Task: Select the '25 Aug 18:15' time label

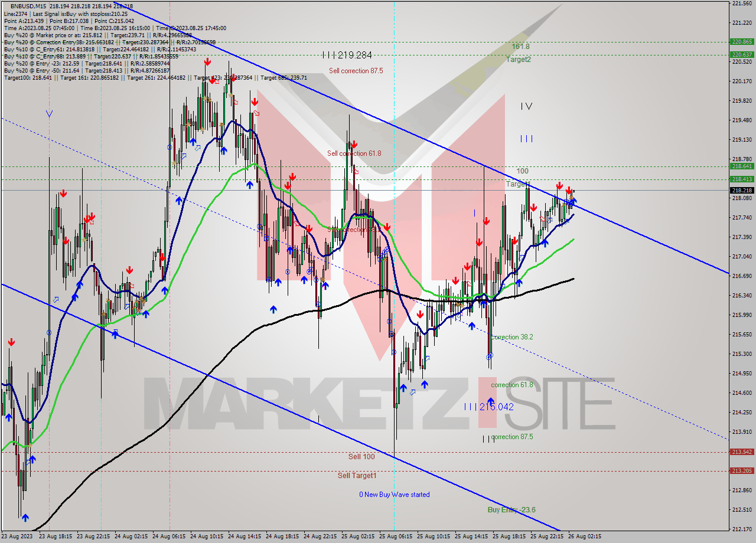Action: (x=509, y=537)
